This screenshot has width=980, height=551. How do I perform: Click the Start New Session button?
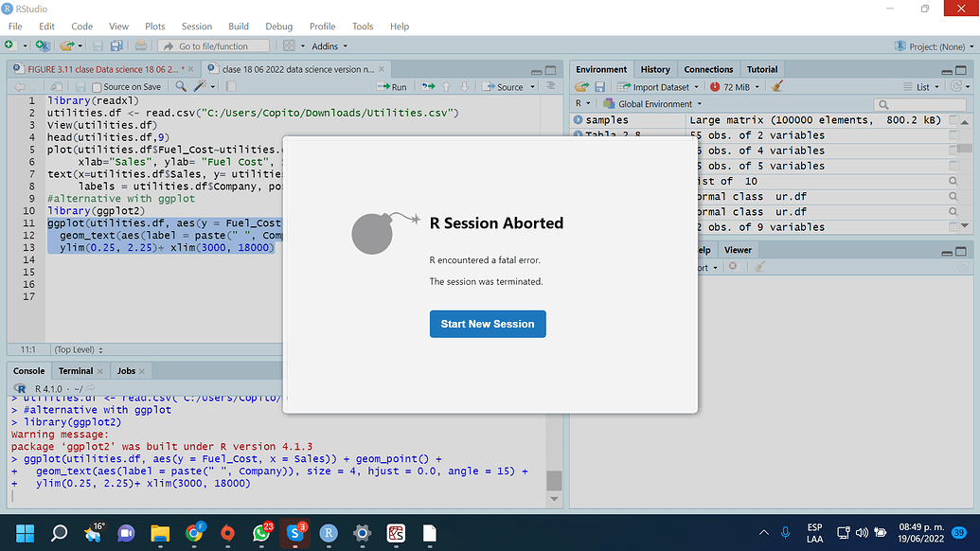point(488,323)
